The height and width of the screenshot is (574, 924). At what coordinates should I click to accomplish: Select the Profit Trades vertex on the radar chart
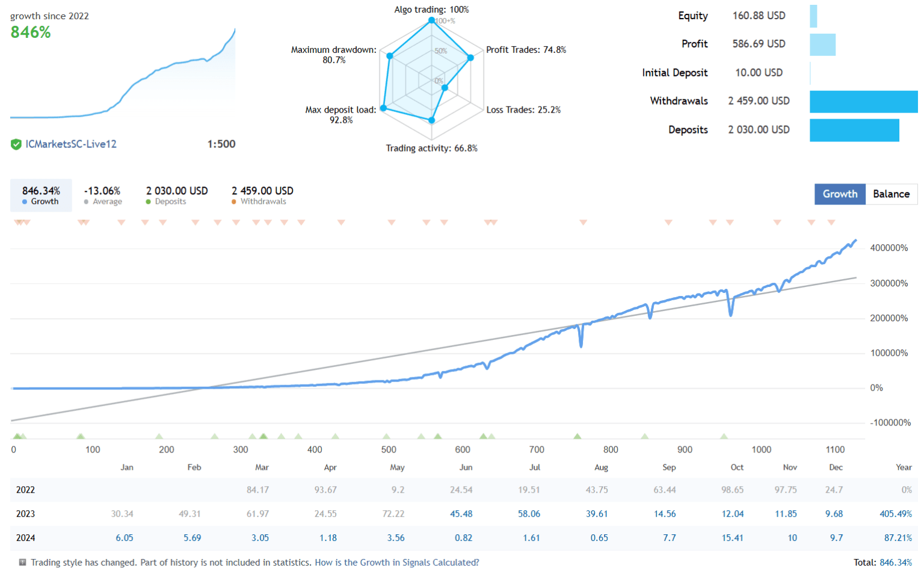point(470,58)
